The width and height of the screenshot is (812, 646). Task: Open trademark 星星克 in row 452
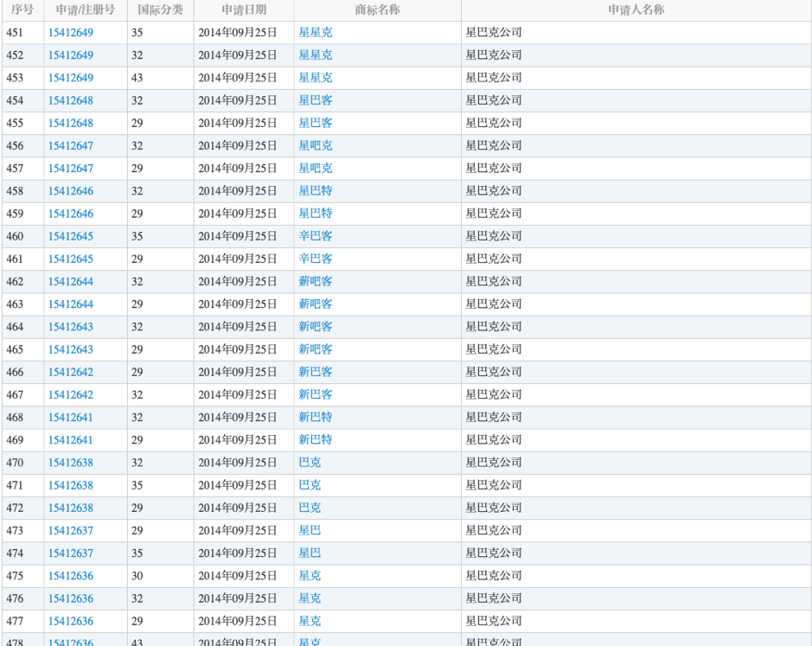pyautogui.click(x=316, y=55)
